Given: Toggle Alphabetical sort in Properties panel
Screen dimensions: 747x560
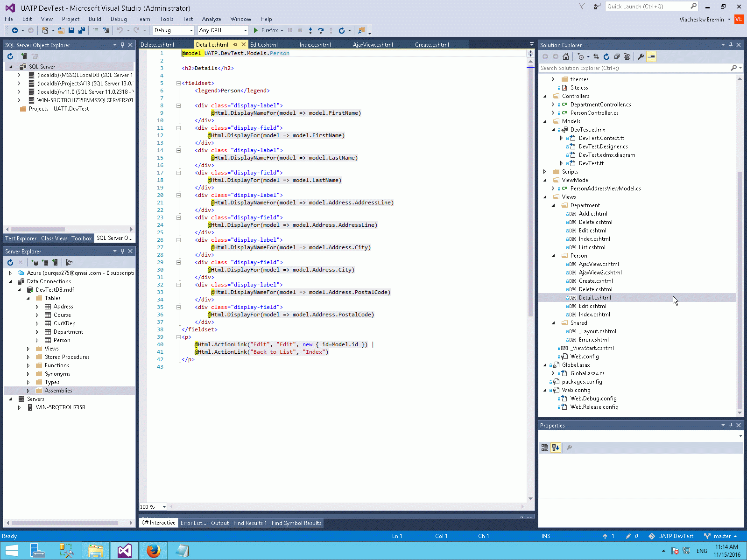Looking at the screenshot, I should pyautogui.click(x=556, y=448).
